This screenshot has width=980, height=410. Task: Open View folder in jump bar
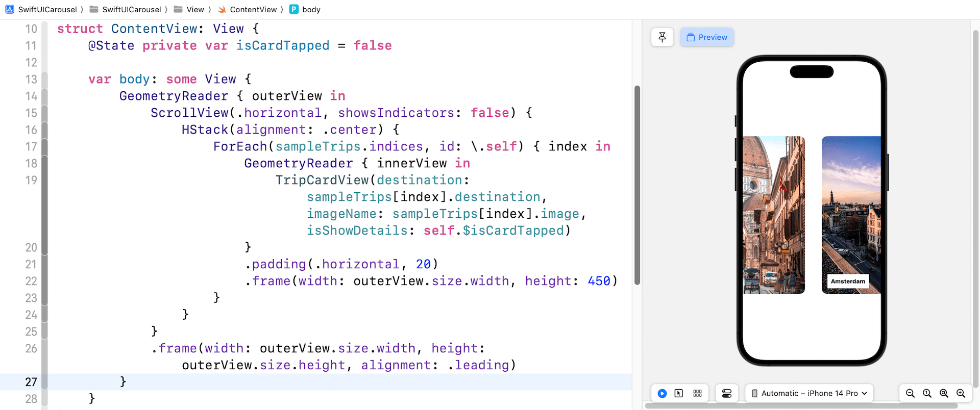(189, 9)
